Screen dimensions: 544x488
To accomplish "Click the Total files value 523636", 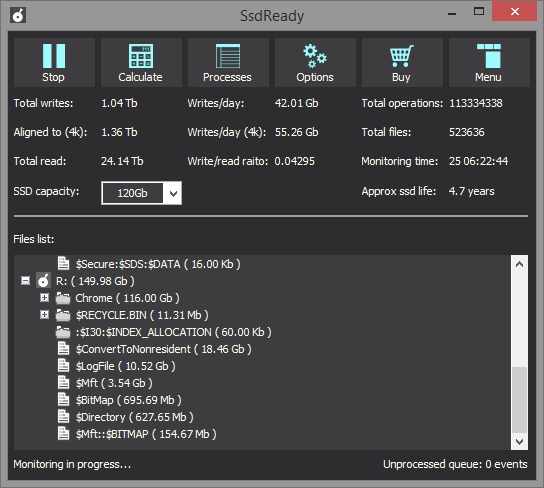I will point(467,132).
